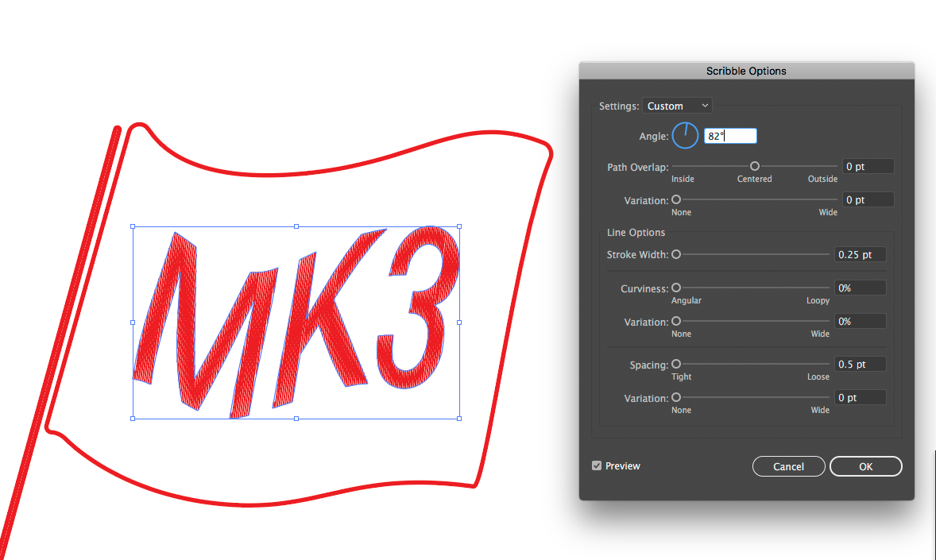This screenshot has height=560, width=936.
Task: Click the Stroke Width value field
Action: click(x=860, y=254)
